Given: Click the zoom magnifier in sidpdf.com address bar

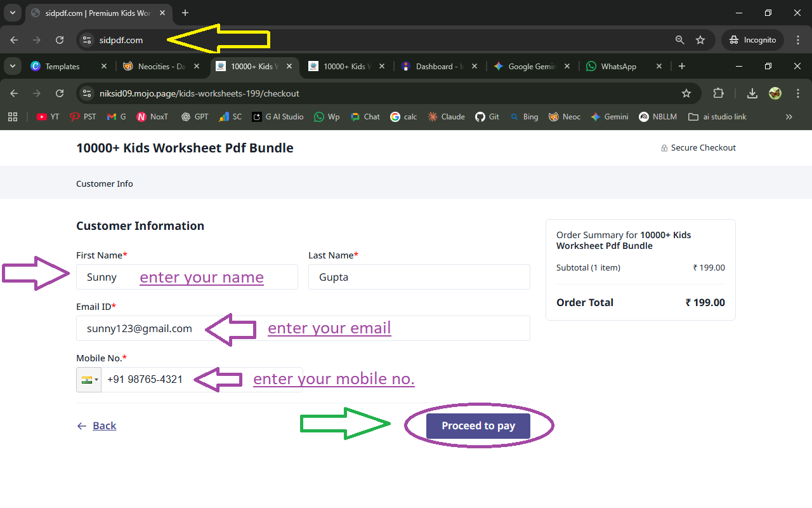Looking at the screenshot, I should 679,40.
